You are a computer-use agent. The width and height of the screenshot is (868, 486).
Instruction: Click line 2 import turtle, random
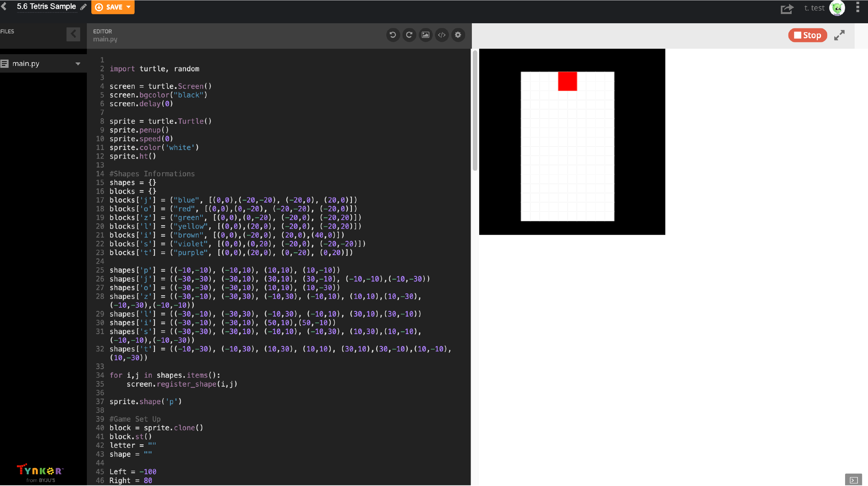(x=154, y=69)
